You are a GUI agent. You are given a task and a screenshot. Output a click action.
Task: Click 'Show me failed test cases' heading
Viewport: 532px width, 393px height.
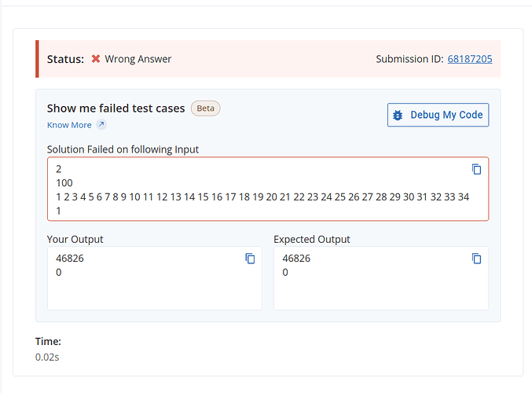116,108
